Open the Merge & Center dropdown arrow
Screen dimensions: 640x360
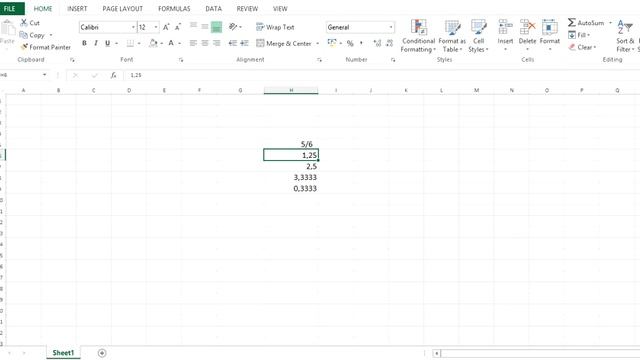(318, 43)
